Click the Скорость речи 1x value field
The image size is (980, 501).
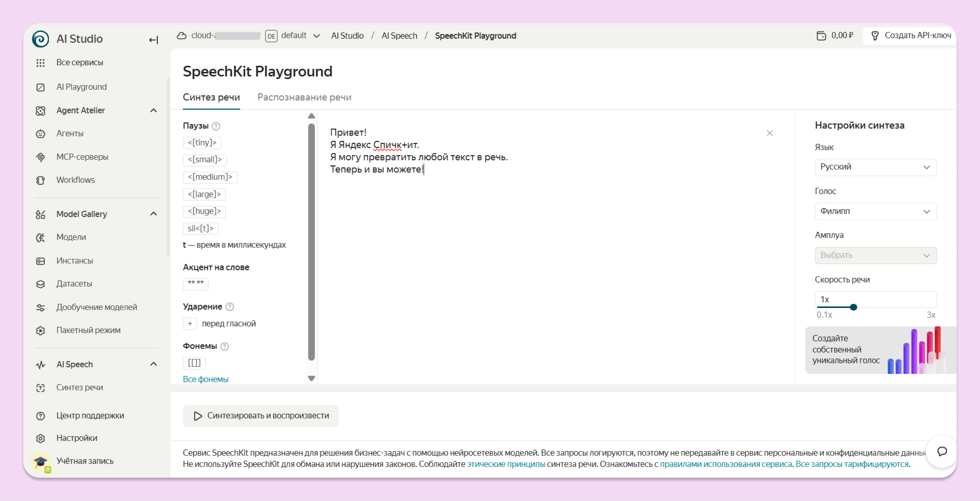(x=875, y=300)
